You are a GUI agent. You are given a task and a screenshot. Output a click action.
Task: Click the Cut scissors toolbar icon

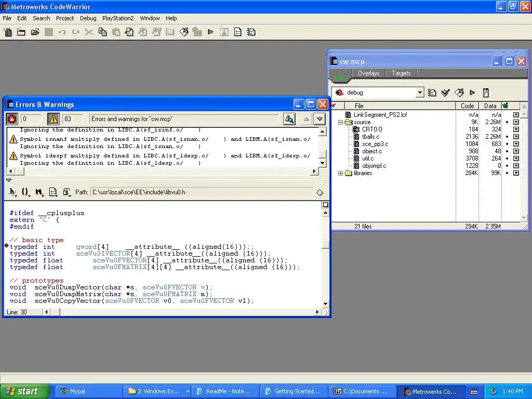pyautogui.click(x=89, y=32)
